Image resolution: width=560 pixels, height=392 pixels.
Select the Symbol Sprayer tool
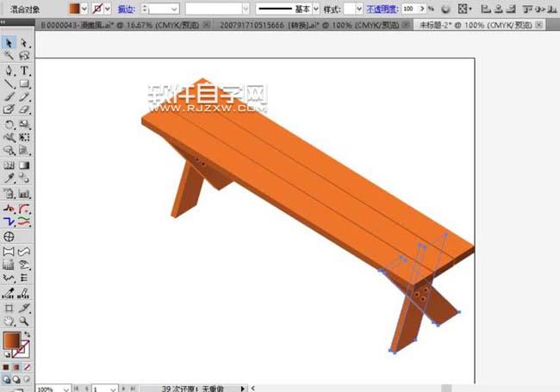(x=9, y=194)
